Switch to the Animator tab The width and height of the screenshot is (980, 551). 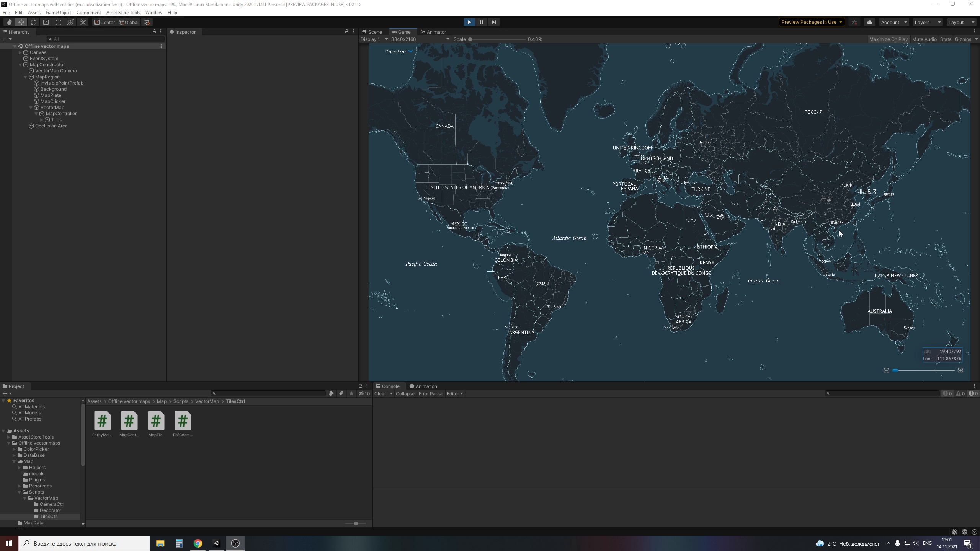coord(436,32)
